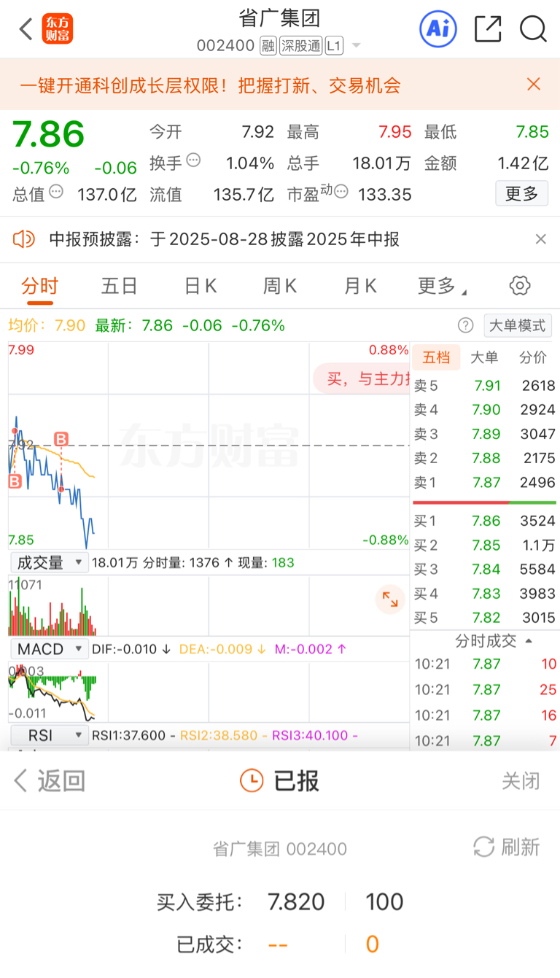Tap the 10:21 trade with volume 25

tap(484, 689)
